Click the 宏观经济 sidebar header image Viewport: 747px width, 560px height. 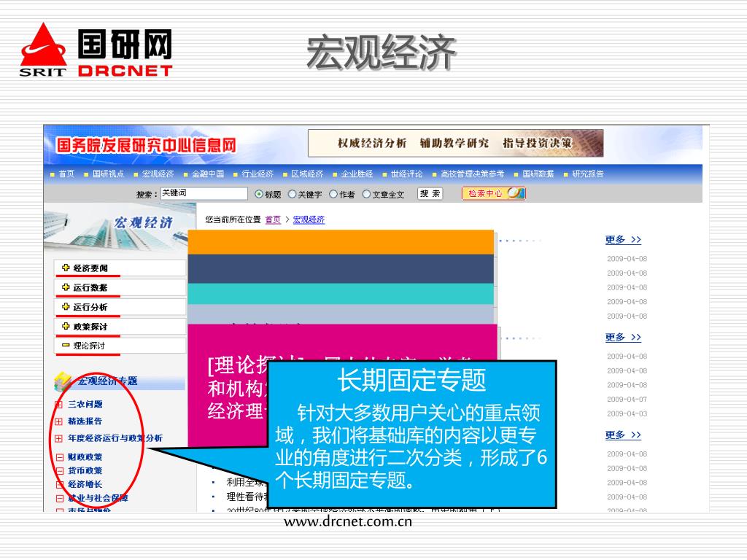pyautogui.click(x=120, y=227)
